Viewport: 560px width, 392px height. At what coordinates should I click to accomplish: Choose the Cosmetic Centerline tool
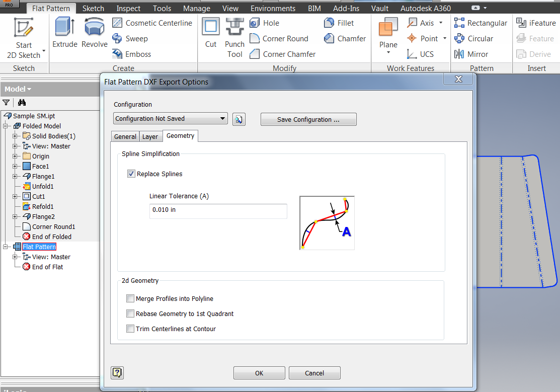[x=152, y=23]
